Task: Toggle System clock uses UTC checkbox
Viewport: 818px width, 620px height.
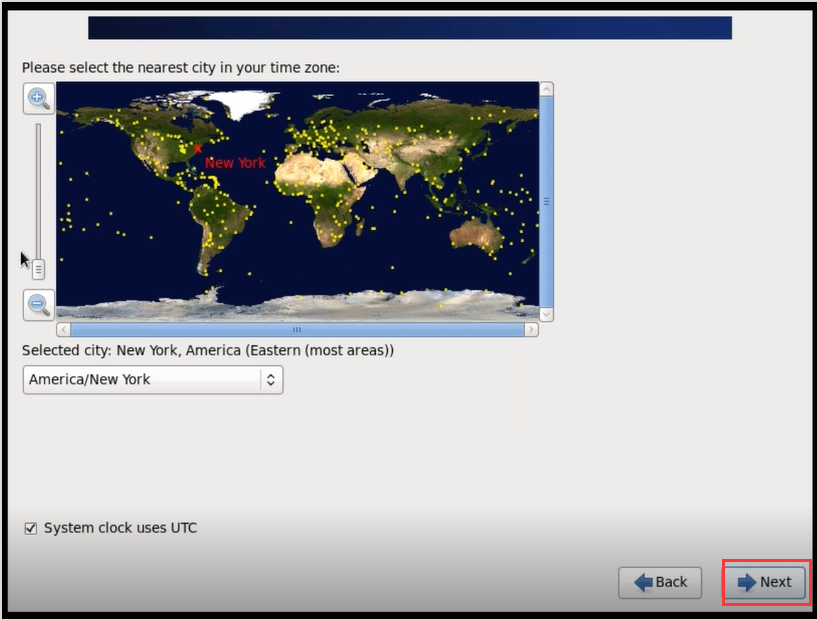Action: 31,529
